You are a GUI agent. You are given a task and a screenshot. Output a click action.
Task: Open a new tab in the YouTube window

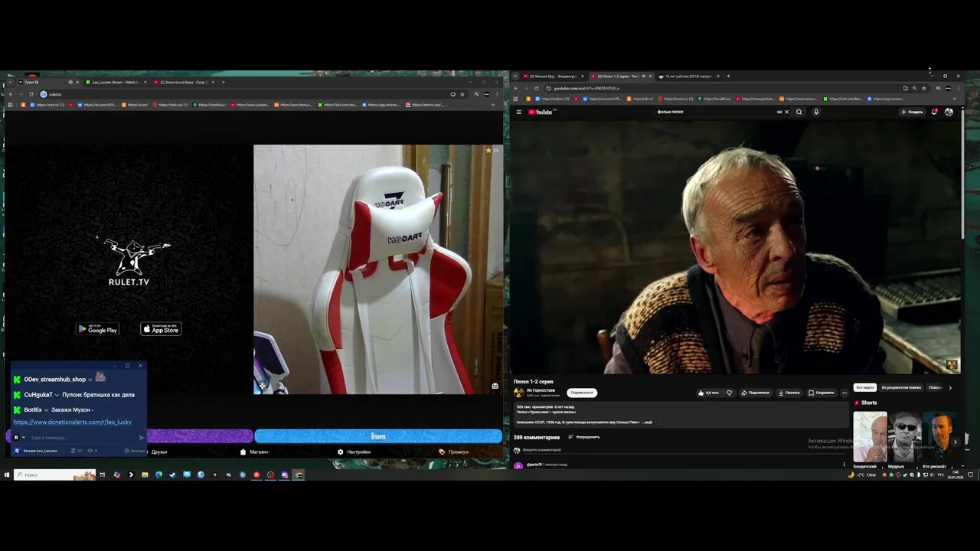tap(728, 76)
